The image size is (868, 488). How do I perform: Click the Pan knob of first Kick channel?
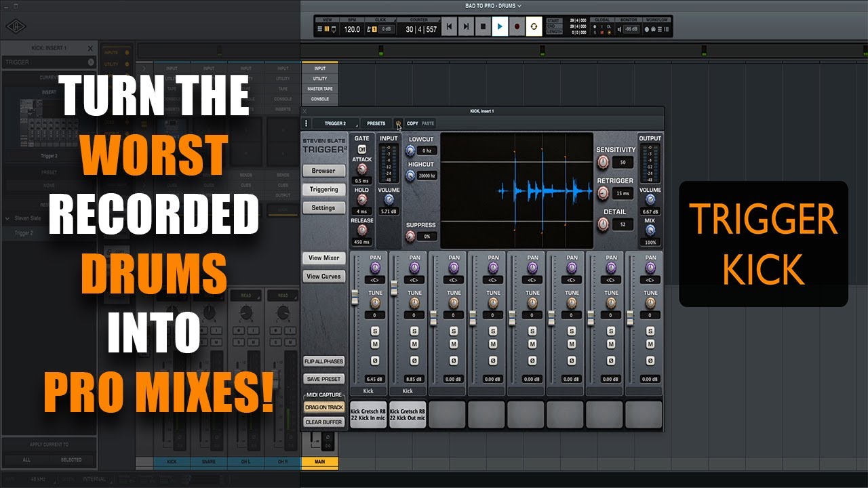click(x=375, y=268)
